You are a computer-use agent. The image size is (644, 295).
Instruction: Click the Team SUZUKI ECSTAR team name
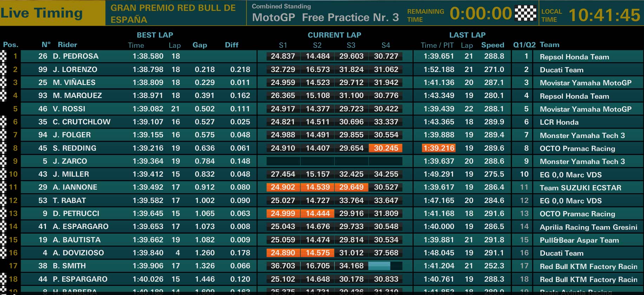pyautogui.click(x=580, y=188)
